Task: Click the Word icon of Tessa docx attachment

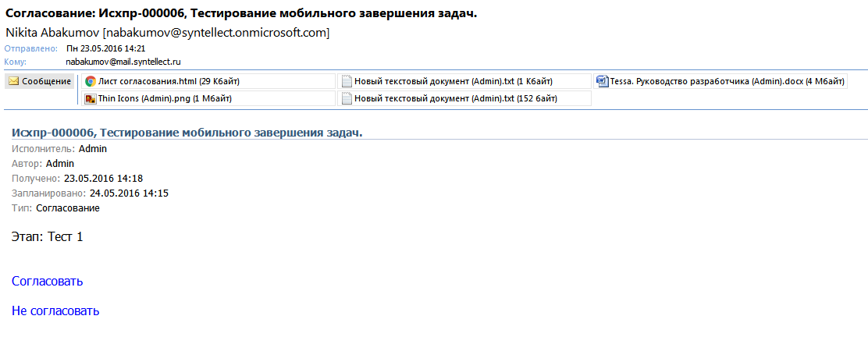Action: point(602,81)
